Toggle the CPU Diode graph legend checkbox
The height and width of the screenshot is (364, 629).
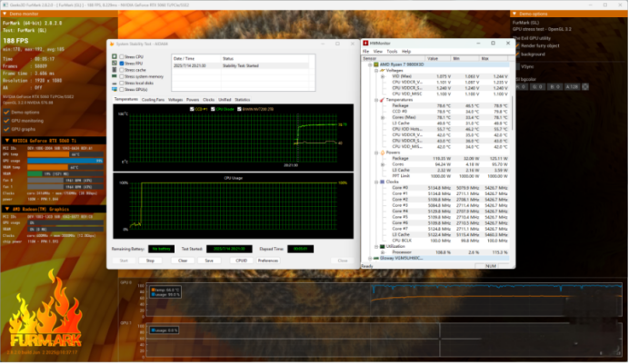[213, 109]
